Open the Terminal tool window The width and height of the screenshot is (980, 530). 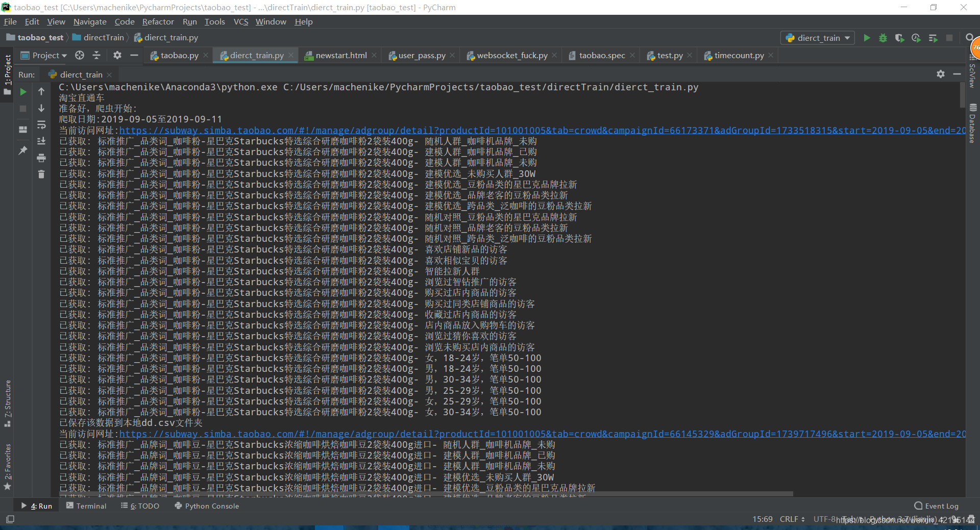tap(86, 506)
